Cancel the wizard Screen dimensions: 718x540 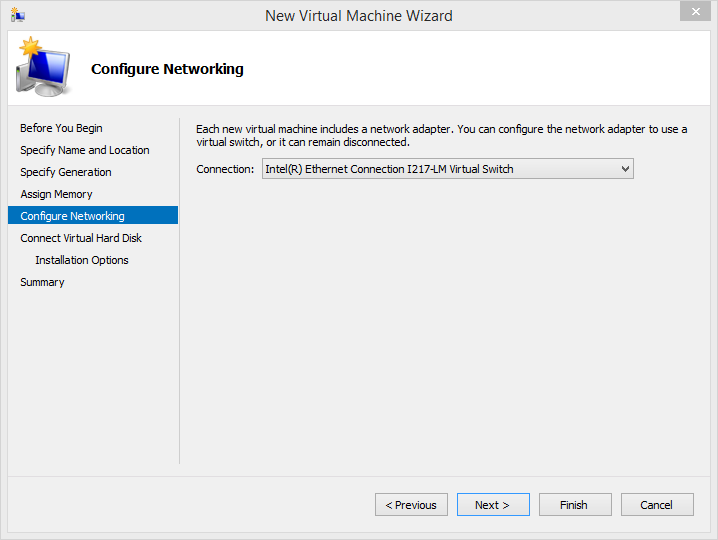click(657, 505)
